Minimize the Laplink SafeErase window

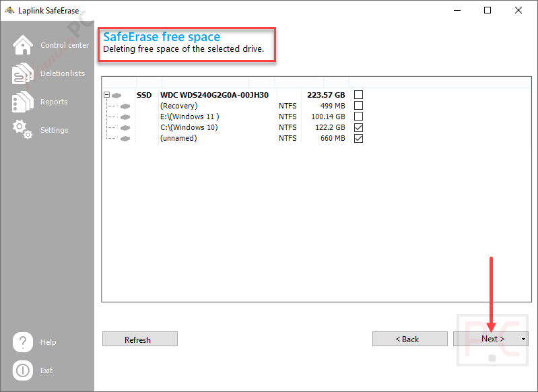click(457, 10)
